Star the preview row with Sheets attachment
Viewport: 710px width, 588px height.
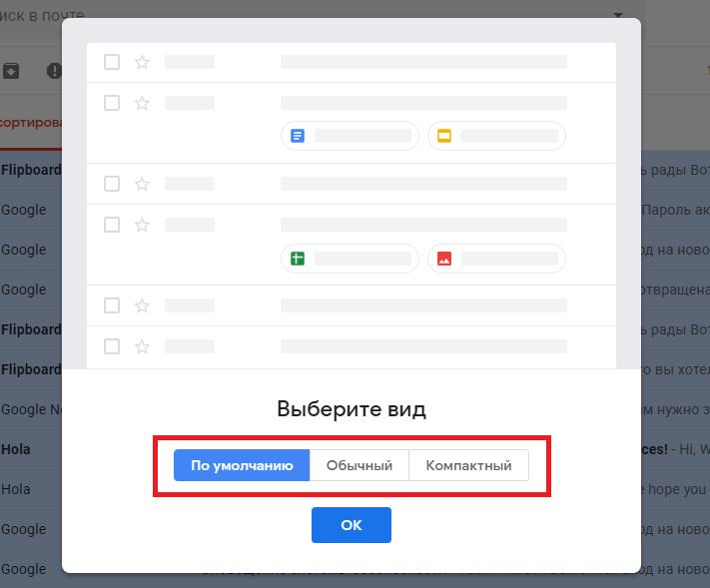point(142,225)
